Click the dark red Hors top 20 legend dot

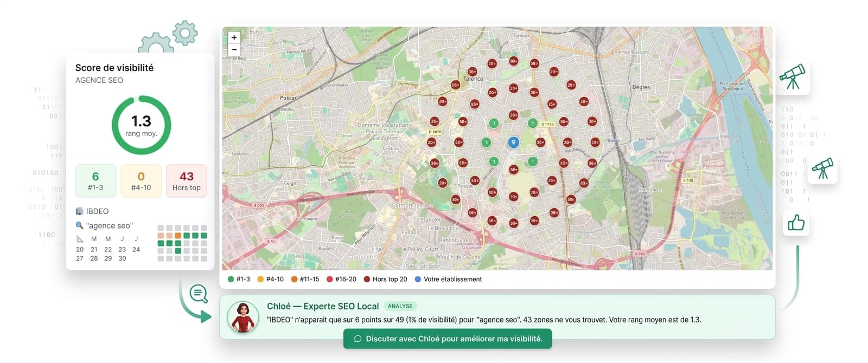pos(367,279)
